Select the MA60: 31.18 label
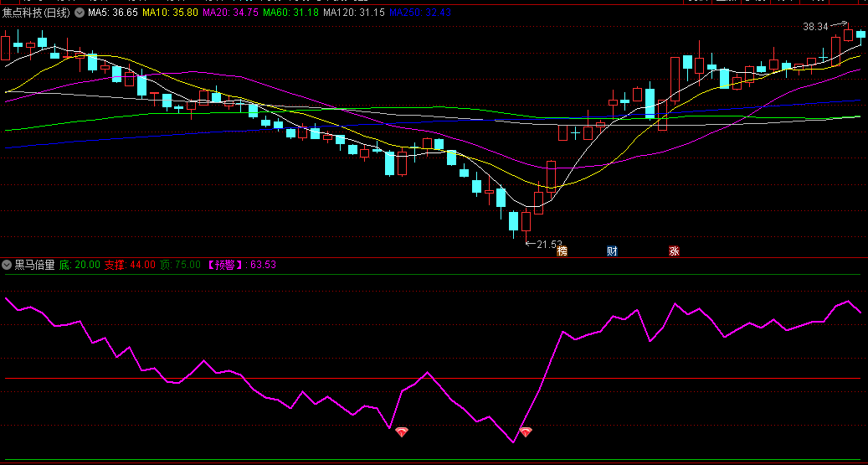868x465 pixels. (290, 13)
